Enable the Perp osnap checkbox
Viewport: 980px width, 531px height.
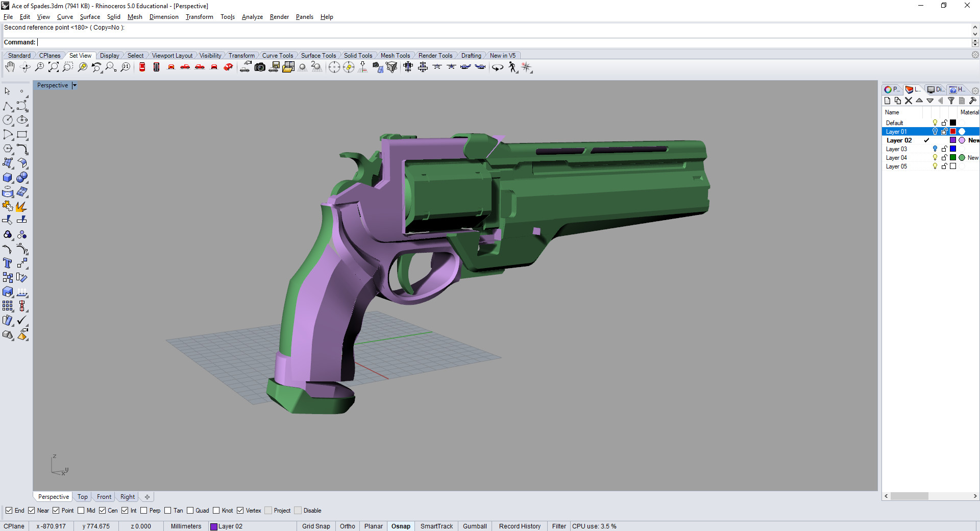tap(144, 511)
